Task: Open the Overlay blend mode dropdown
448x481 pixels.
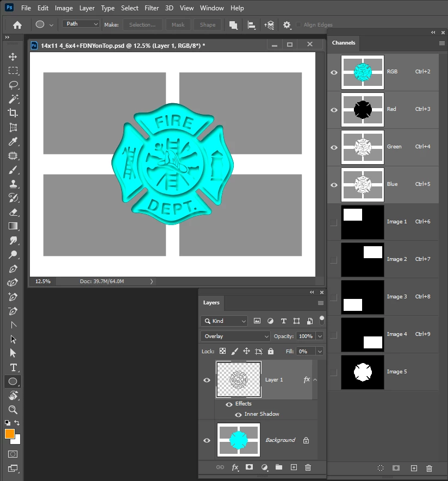Action: [x=235, y=336]
